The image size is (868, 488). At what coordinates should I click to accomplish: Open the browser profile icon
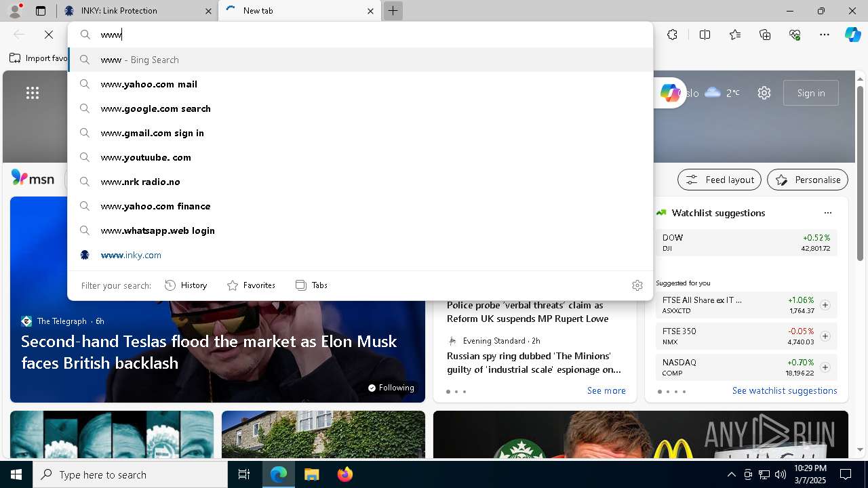(x=15, y=10)
